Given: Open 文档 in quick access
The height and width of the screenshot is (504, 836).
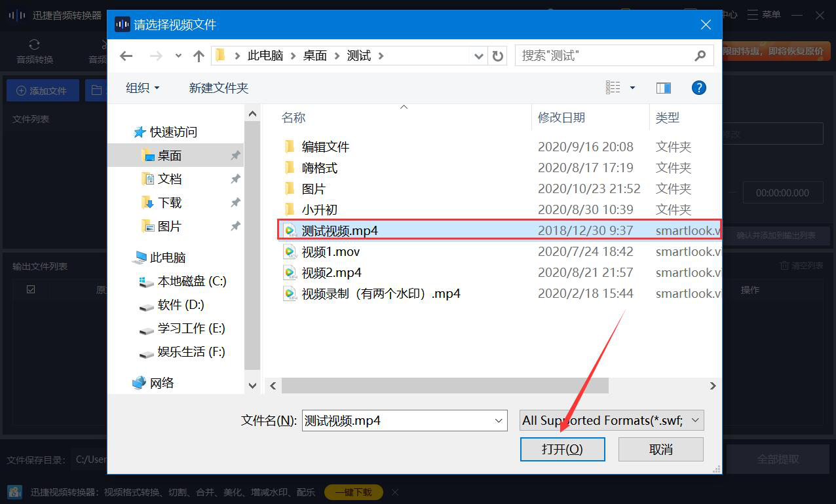Looking at the screenshot, I should pos(170,179).
